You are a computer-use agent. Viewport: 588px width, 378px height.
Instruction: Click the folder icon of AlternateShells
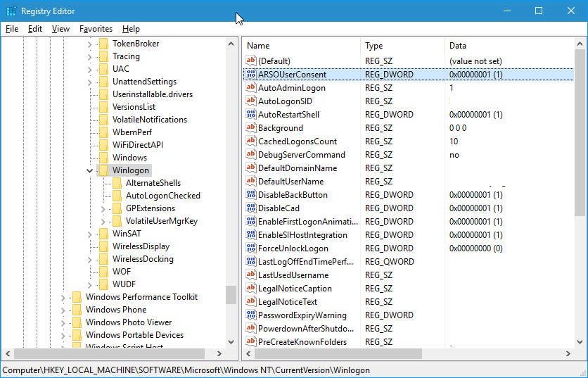(x=117, y=183)
